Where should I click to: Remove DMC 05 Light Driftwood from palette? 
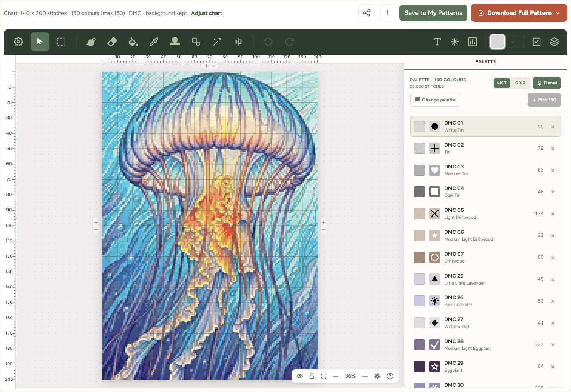tap(553, 214)
